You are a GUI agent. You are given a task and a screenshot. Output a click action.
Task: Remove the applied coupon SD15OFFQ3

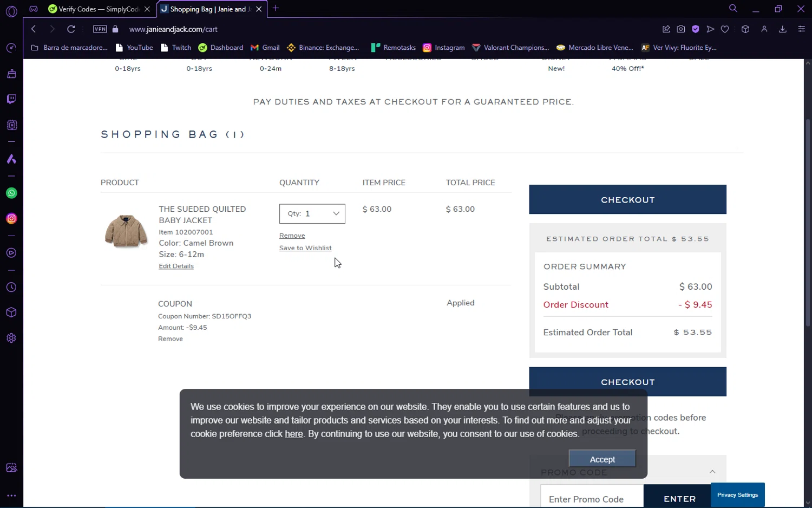point(171,339)
